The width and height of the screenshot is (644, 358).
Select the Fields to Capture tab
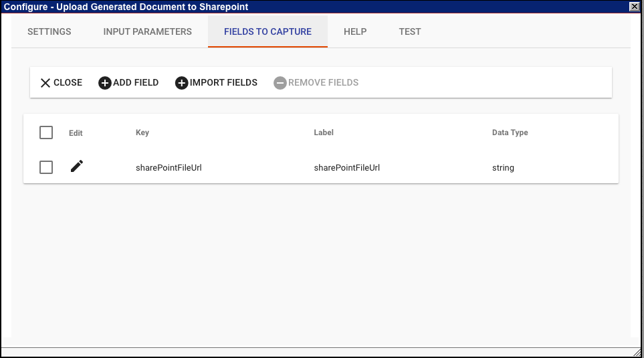point(267,31)
